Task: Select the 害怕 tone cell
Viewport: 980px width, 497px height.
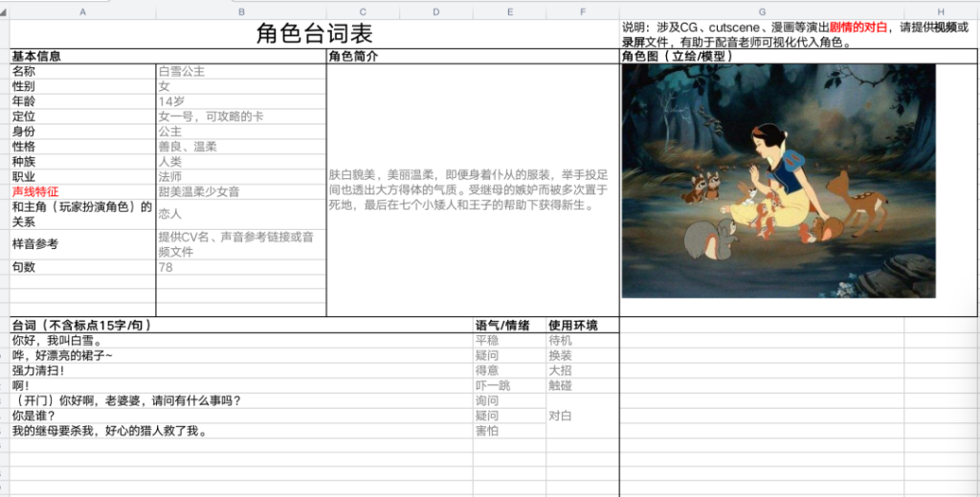Action: pyautogui.click(x=510, y=431)
